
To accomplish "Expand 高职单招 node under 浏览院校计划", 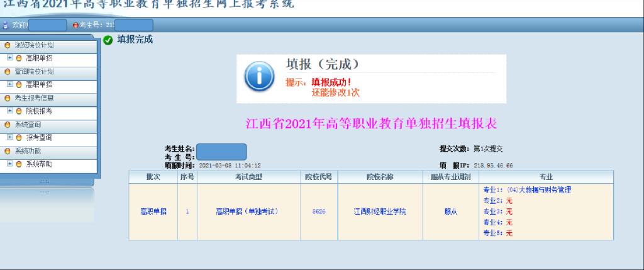I will [9, 58].
